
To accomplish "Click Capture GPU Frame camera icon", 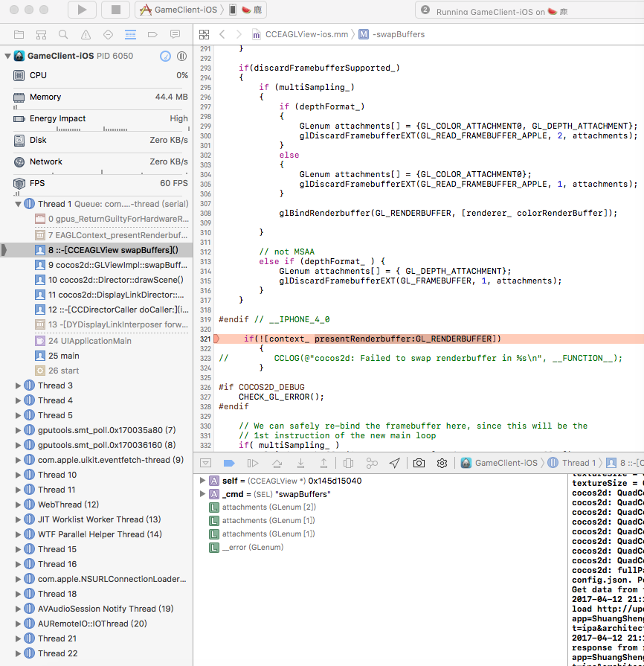I will tap(419, 463).
